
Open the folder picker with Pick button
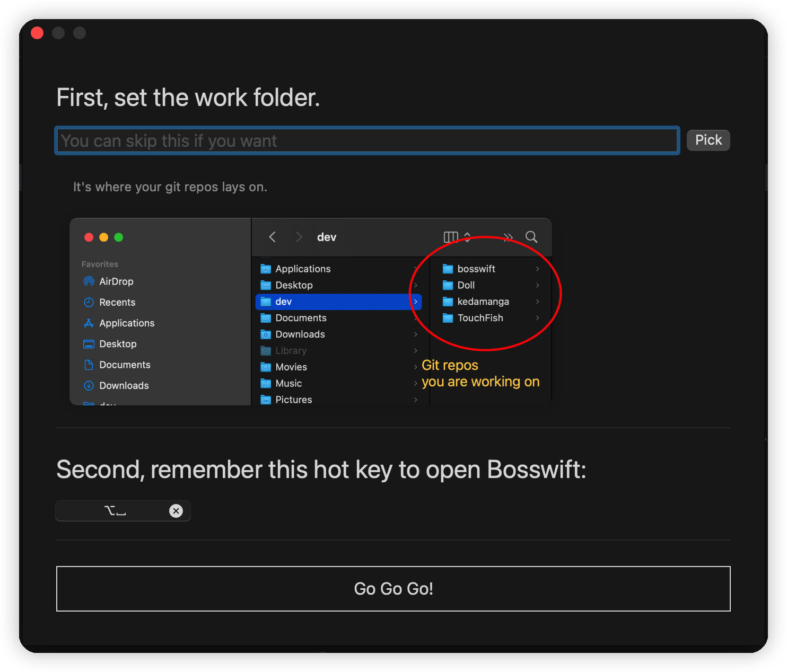tap(708, 140)
